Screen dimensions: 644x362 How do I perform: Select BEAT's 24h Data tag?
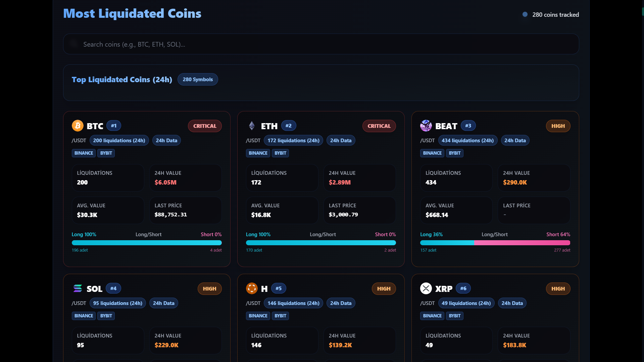(515, 141)
